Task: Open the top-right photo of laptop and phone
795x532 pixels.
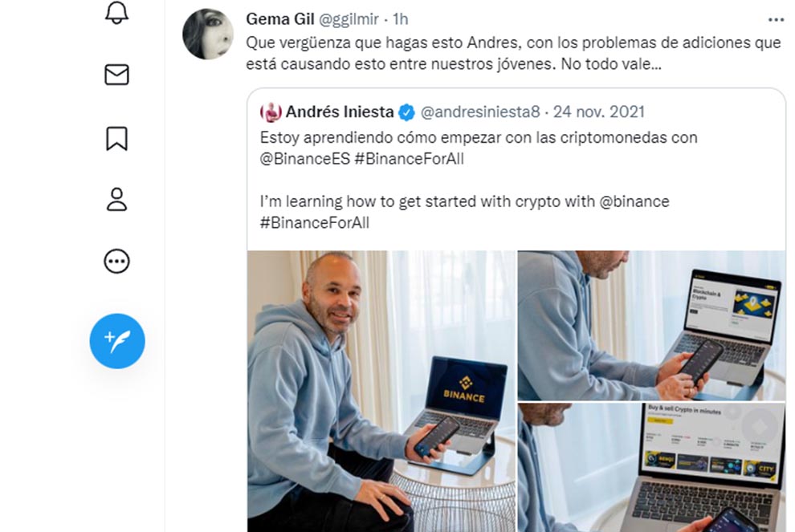Action: (651, 325)
